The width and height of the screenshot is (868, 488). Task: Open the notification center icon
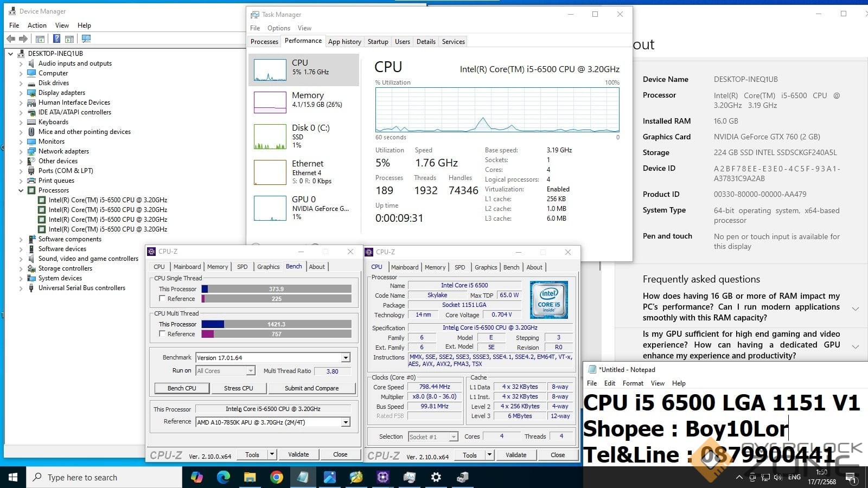[x=852, y=478]
